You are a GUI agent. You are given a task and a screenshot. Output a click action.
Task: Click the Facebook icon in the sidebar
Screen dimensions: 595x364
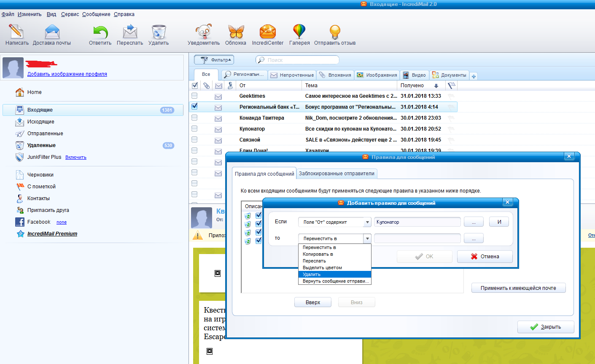point(20,222)
